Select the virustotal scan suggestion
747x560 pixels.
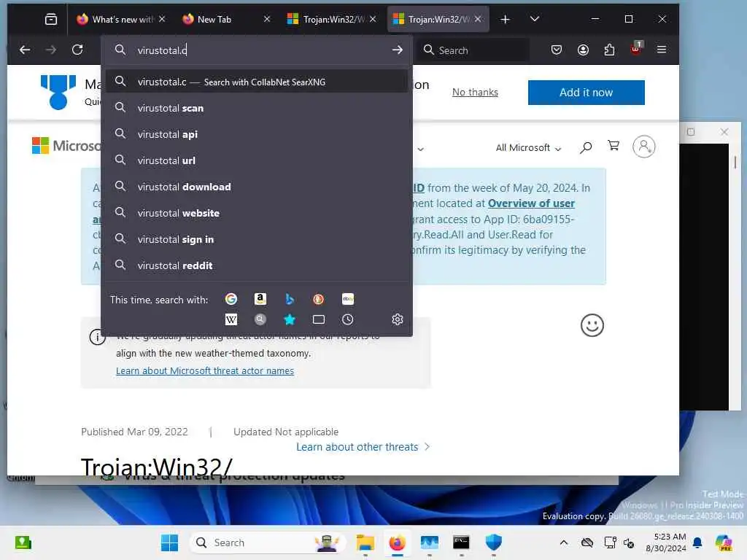pyautogui.click(x=258, y=108)
